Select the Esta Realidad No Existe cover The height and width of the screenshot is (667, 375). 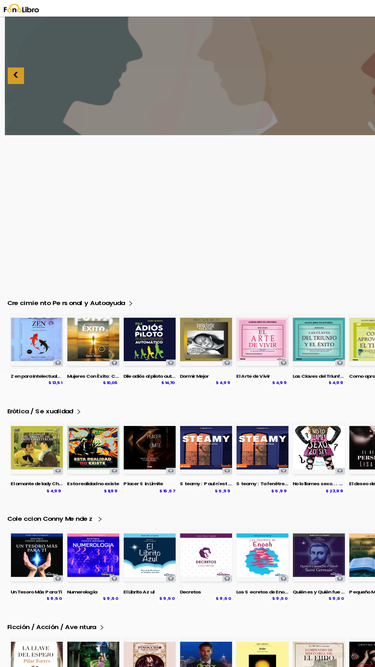[93, 448]
